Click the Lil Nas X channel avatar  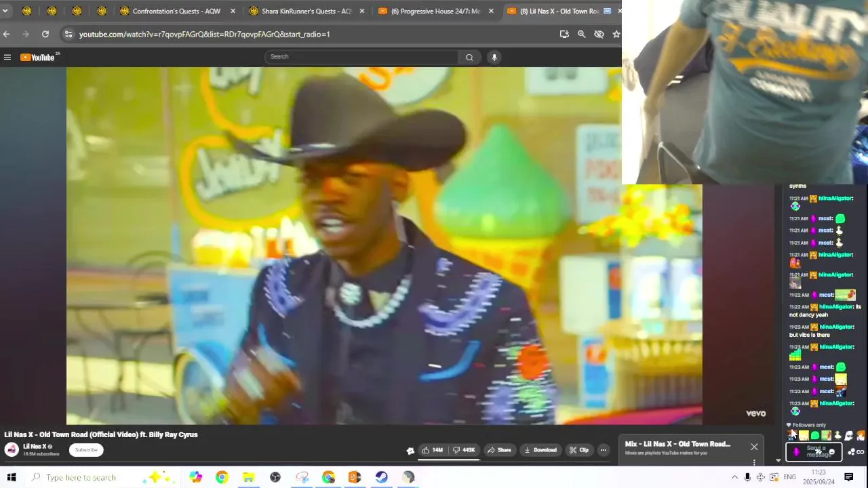(12, 449)
